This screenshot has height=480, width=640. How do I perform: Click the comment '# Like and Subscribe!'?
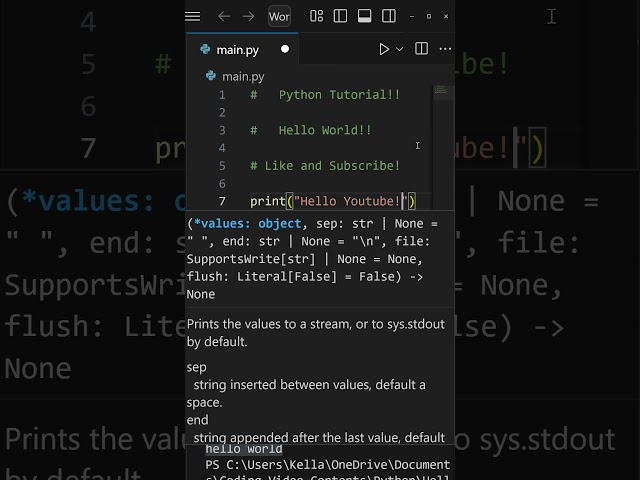tap(325, 166)
